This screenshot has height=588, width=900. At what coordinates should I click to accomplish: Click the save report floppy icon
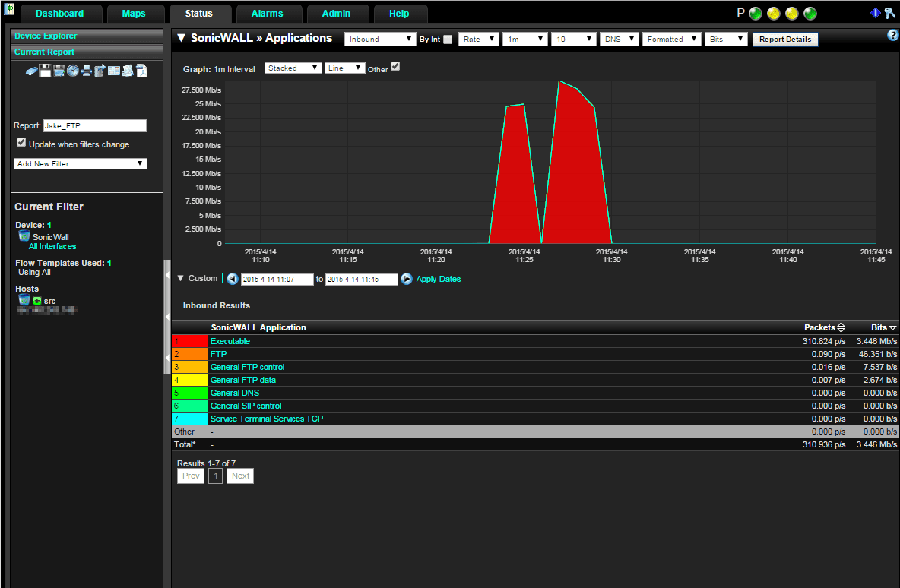click(x=46, y=71)
